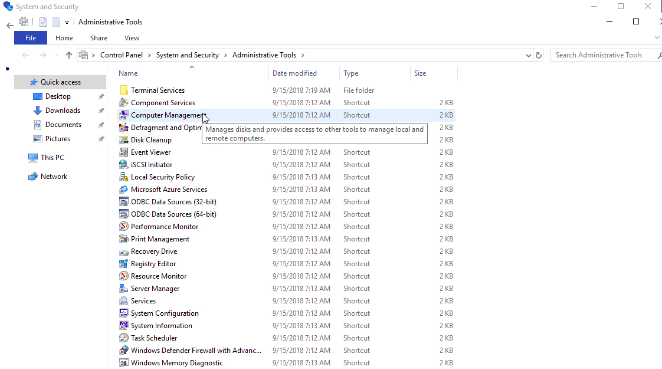This screenshot has height=369, width=662.
Task: Switch to the View ribbon tab
Action: tap(132, 38)
